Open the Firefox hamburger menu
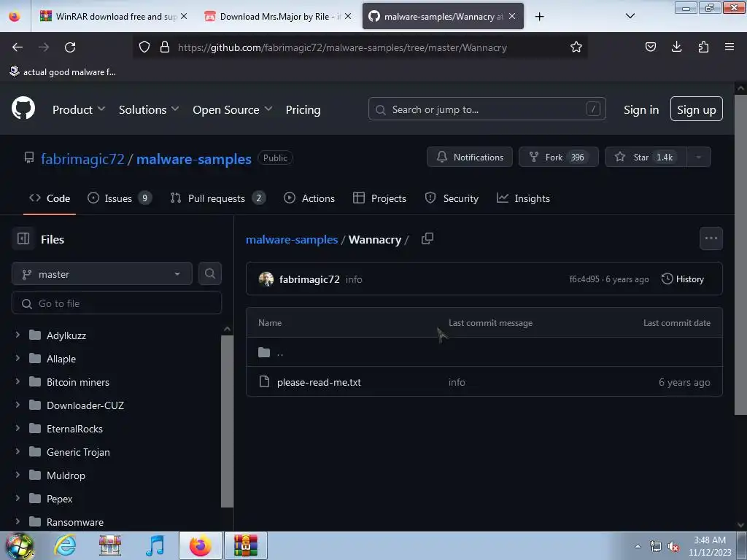 (x=729, y=47)
